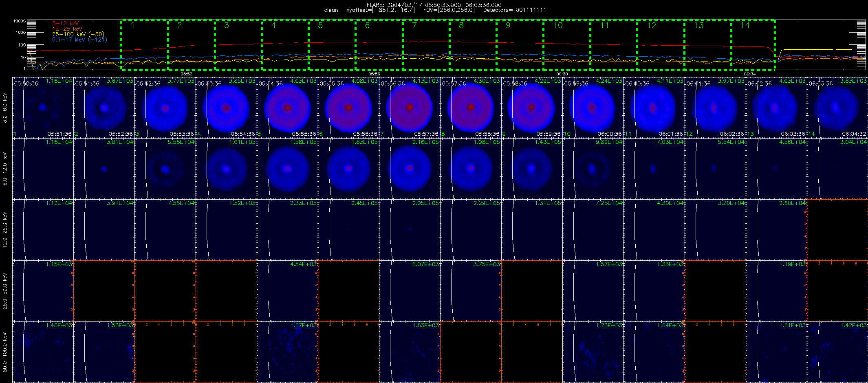Open the 3.0-6.0 keV image for interval 2
Viewport: 868px width, 383px height.
[104, 108]
